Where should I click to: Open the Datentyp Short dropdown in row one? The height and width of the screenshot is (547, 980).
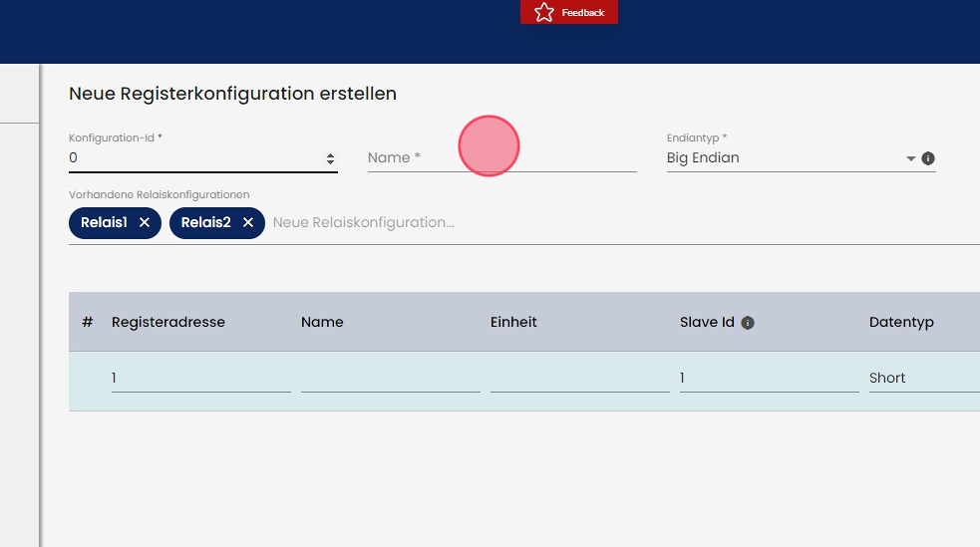922,379
